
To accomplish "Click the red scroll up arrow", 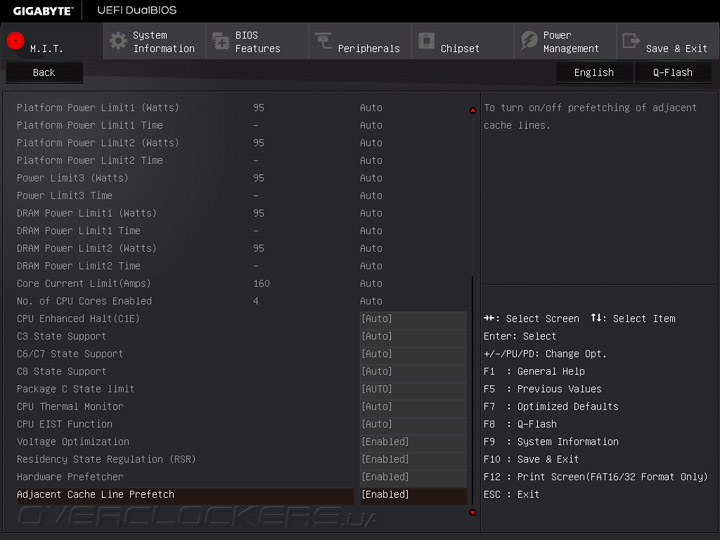I will coord(473,110).
